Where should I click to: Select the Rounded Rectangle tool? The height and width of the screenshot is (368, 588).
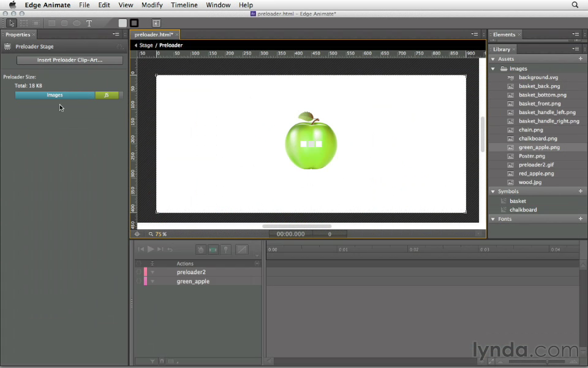tap(64, 23)
